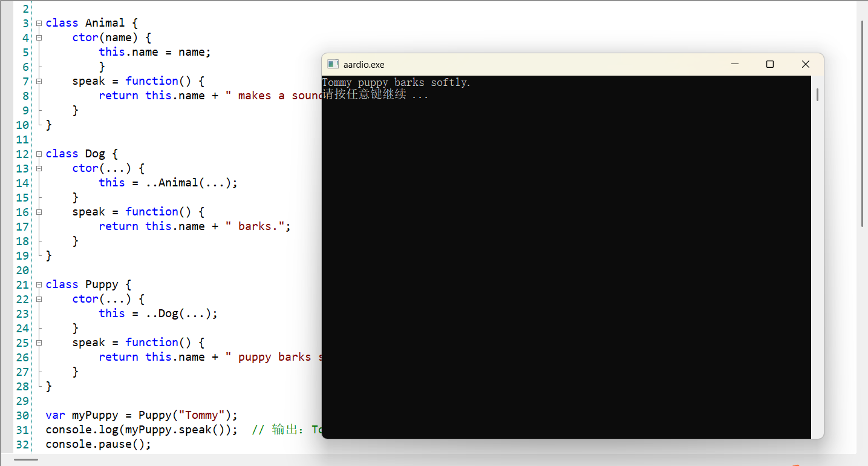Click the word 'Puppy' on line 21
Image resolution: width=868 pixels, height=466 pixels.
102,284
